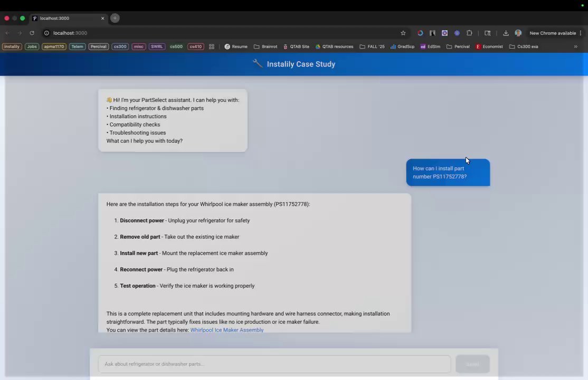Click the extension icon right of the blue-red circle
Viewport: 588px width, 380px height.
point(432,33)
